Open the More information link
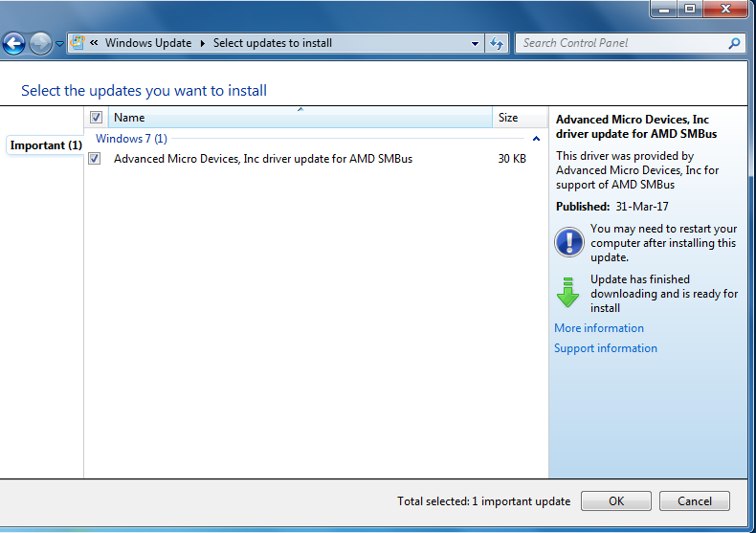Image resolution: width=756 pixels, height=533 pixels. [599, 328]
